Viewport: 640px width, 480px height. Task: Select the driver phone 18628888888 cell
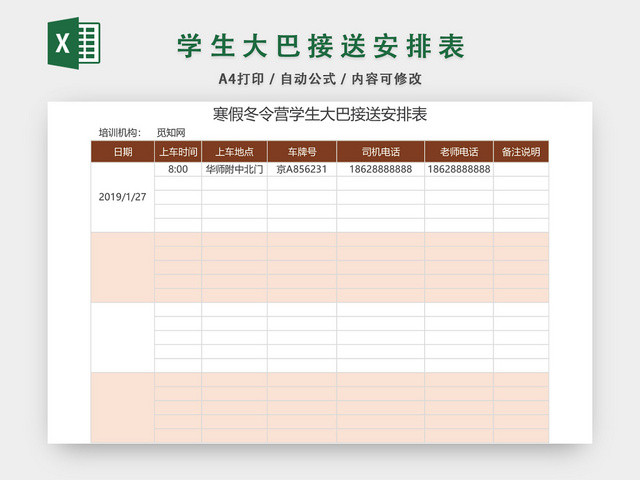380,169
